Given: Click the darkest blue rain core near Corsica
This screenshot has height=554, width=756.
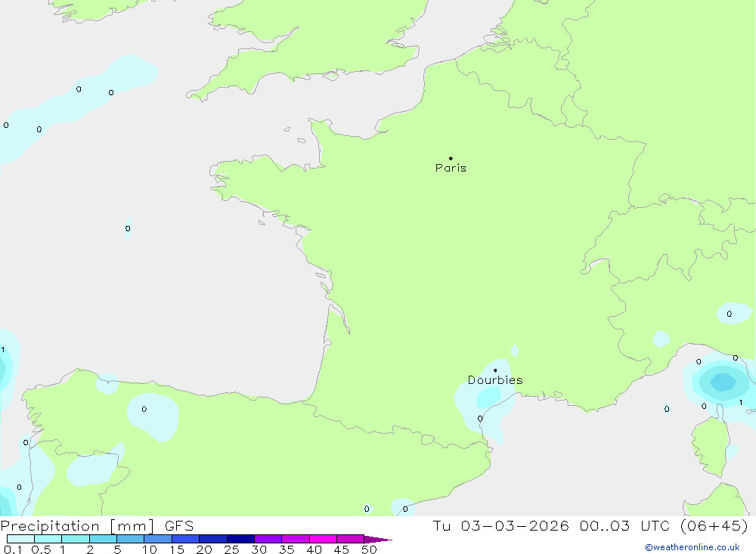Looking at the screenshot, I should [x=723, y=382].
